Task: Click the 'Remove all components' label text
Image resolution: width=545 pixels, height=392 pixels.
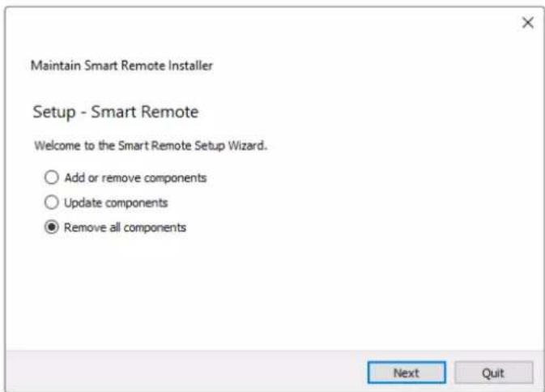Action: pyautogui.click(x=126, y=228)
